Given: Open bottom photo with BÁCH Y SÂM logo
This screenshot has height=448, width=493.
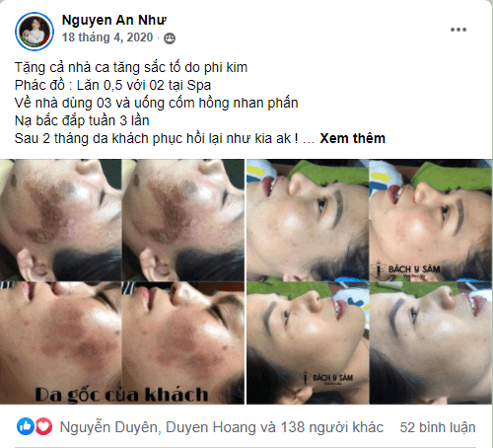Looking at the screenshot, I should pos(308,342).
